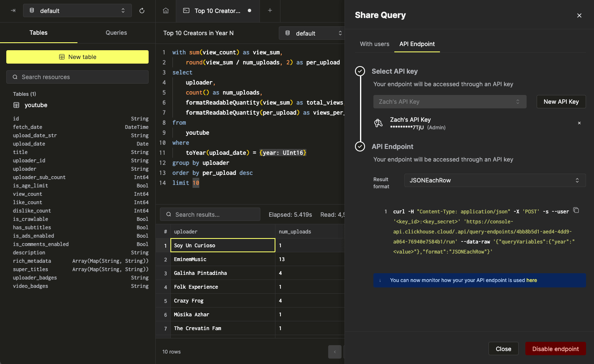Switch to the With users tab
The image size is (594, 364).
coord(374,44)
